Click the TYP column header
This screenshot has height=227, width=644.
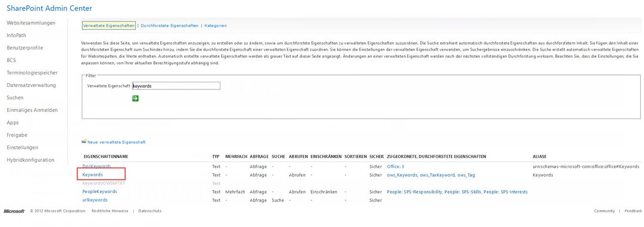tap(215, 157)
